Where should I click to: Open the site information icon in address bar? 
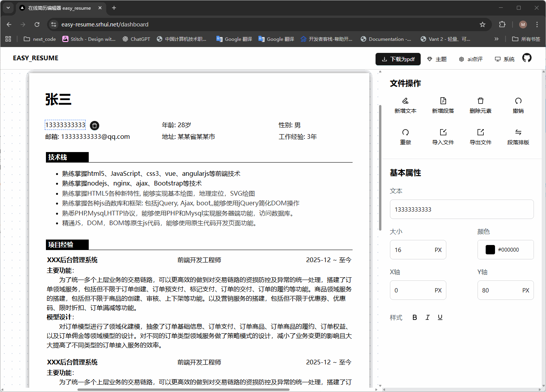54,24
